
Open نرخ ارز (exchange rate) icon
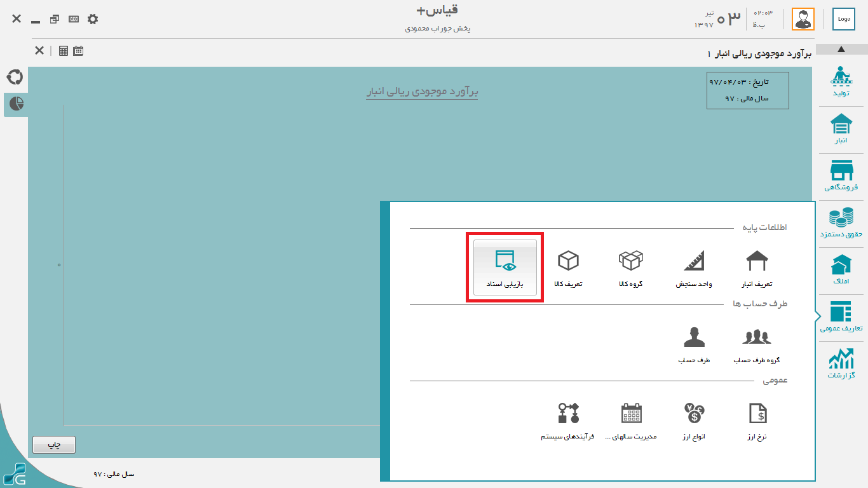pos(757,420)
